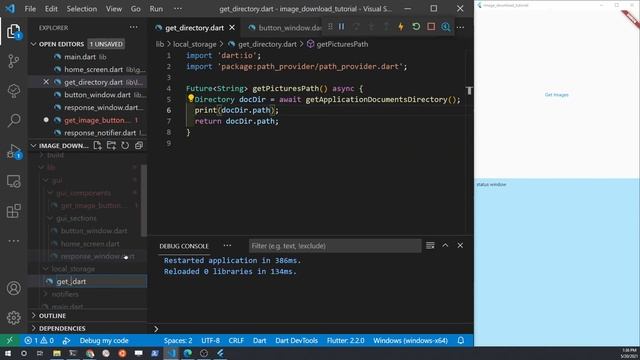The image size is (640, 360).
Task: Open the Source Control view
Action: (13, 61)
